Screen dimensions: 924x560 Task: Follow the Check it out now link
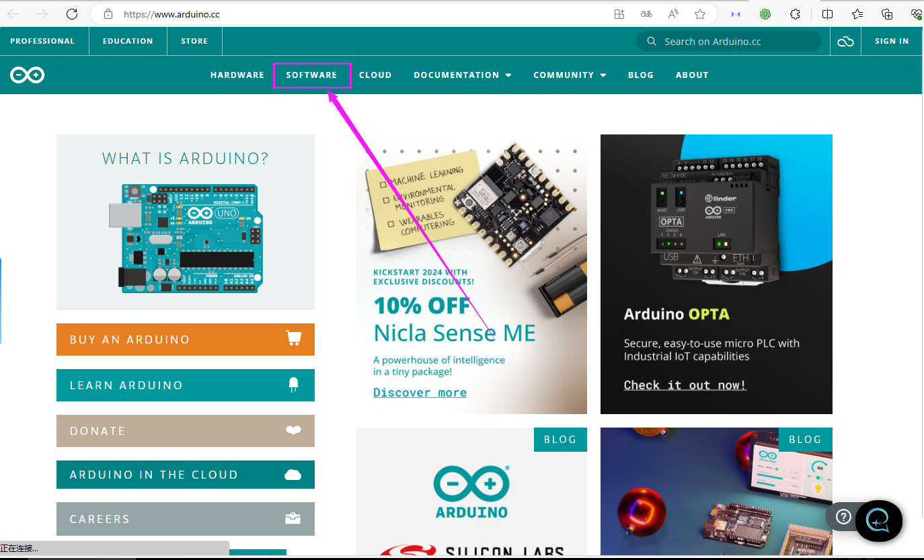[x=685, y=385]
